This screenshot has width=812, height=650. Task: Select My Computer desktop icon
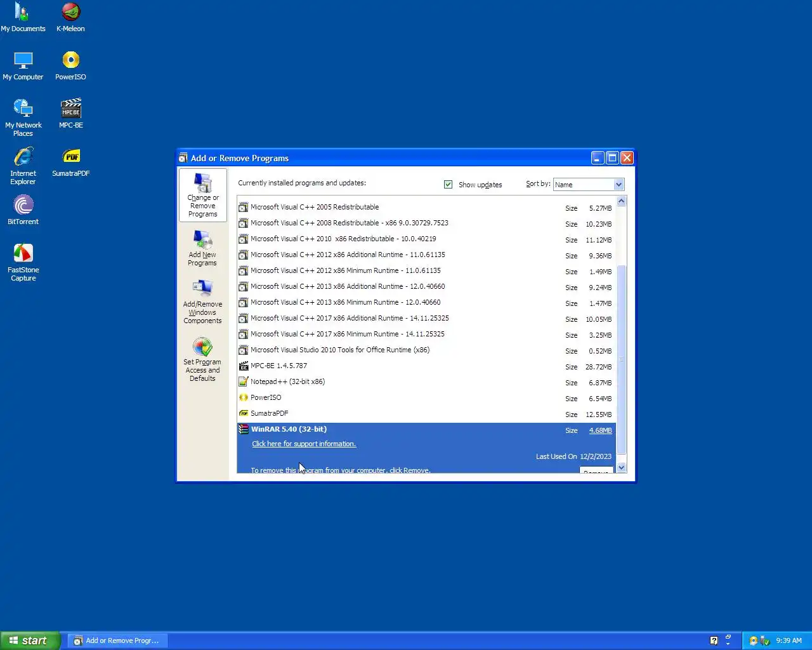pos(23,65)
